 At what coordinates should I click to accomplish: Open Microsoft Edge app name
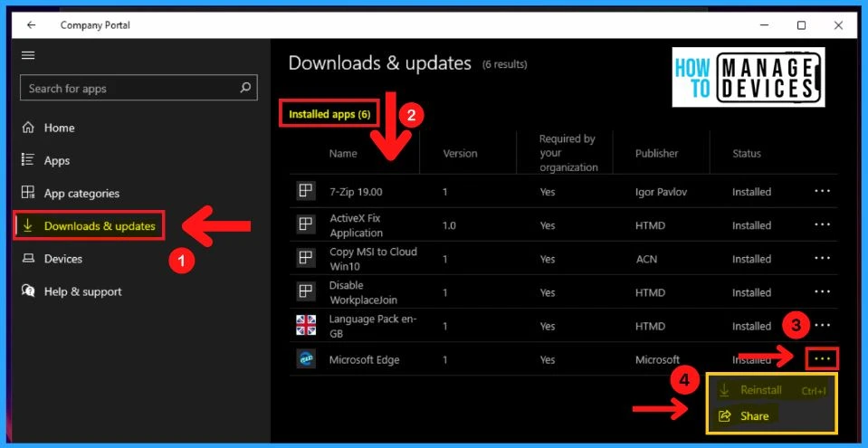point(364,360)
